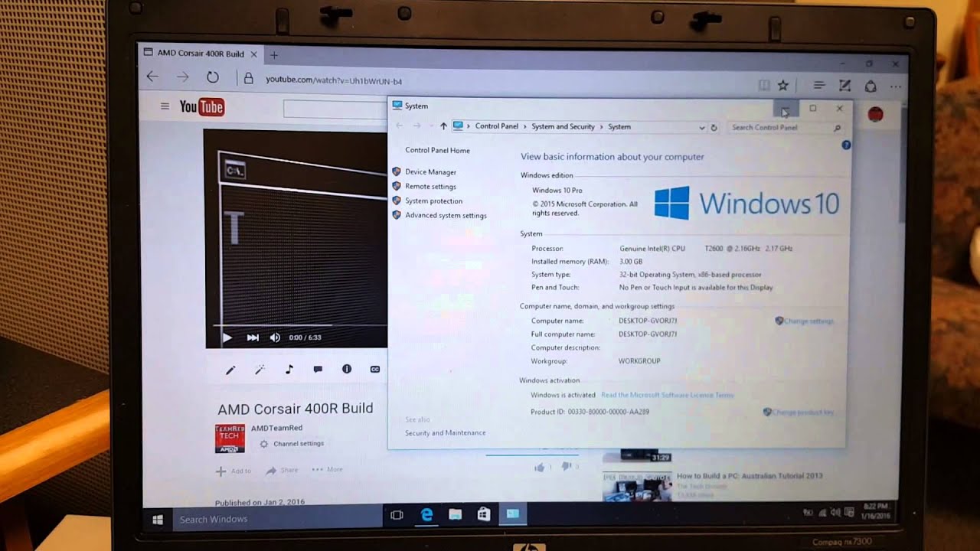
Task: Open Advanced system settings link
Action: 446,216
